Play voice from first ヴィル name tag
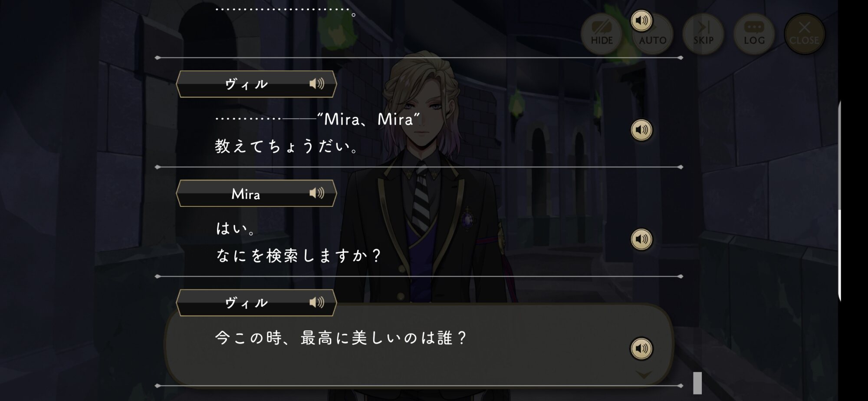Viewport: 868px width, 401px height. (317, 83)
